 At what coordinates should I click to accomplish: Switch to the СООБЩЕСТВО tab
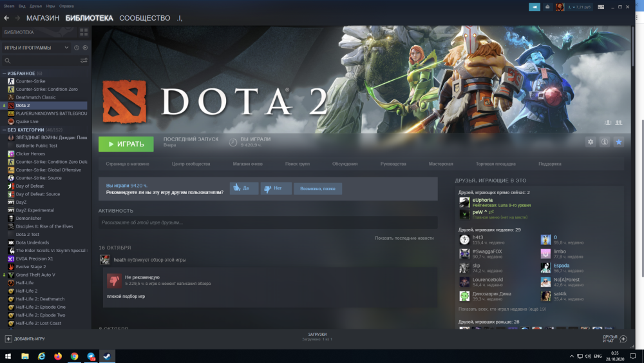[x=144, y=18]
